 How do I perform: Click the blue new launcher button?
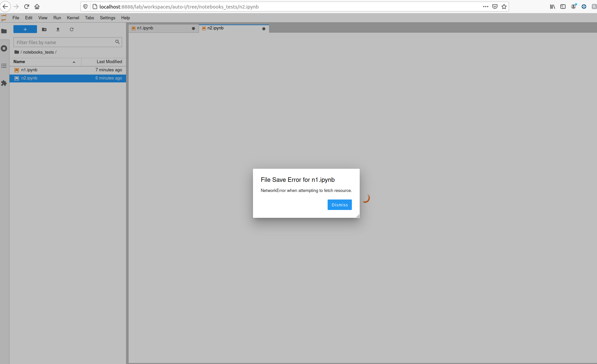(x=25, y=29)
